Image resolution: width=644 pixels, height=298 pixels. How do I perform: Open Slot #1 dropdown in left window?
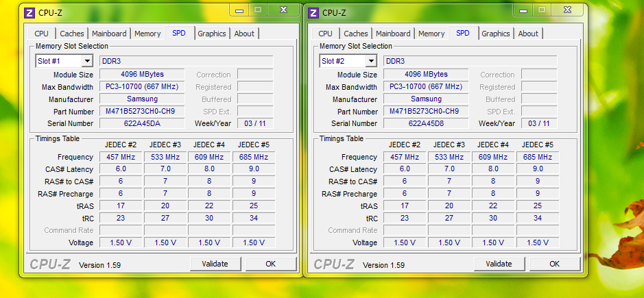point(87,61)
